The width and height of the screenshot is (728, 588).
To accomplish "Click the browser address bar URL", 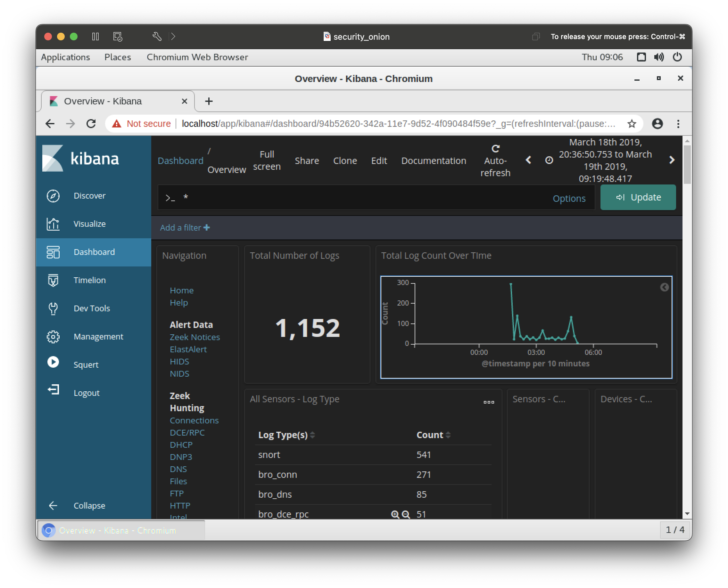I will [399, 124].
